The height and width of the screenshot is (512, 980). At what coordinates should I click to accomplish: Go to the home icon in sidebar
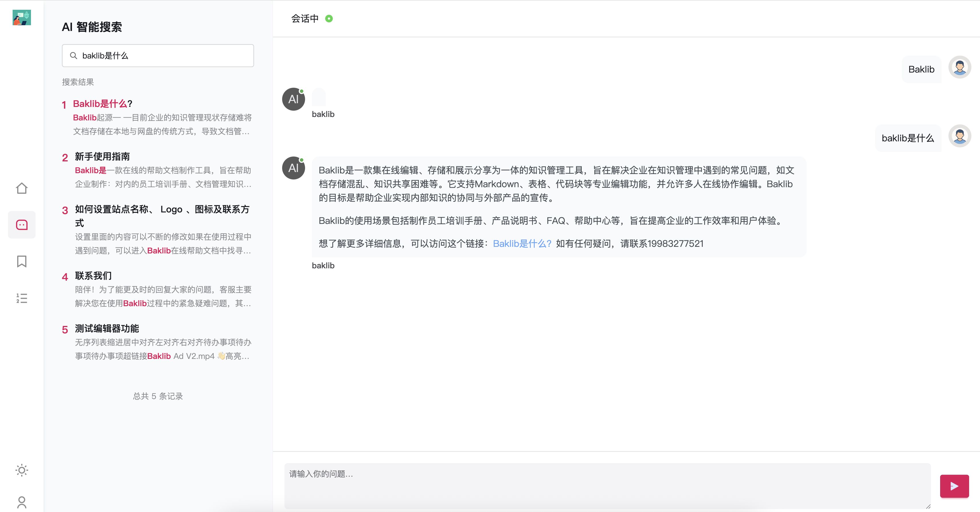(22, 188)
